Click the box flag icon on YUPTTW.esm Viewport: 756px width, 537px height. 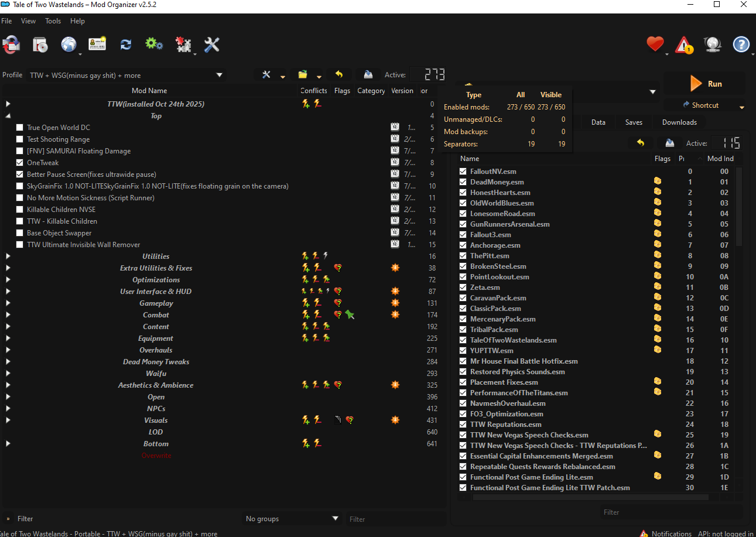658,350
